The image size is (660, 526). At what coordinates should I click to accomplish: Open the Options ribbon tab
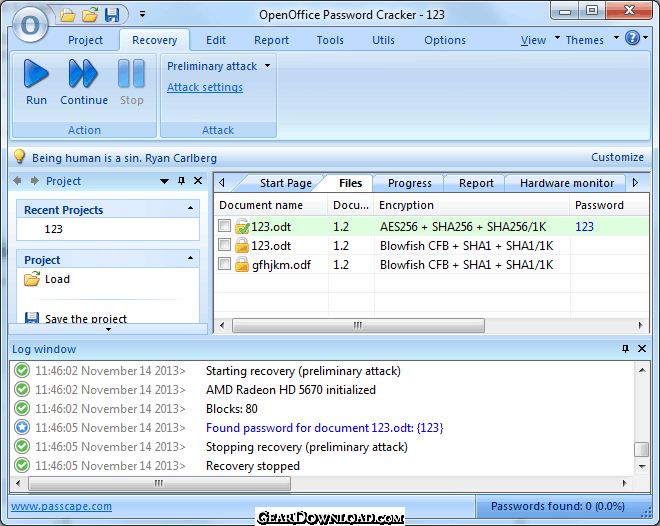(x=444, y=40)
